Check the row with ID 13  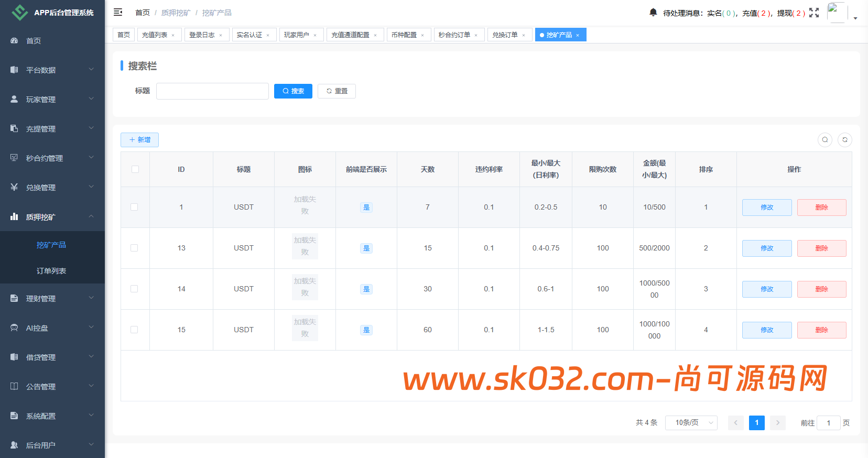click(x=134, y=248)
